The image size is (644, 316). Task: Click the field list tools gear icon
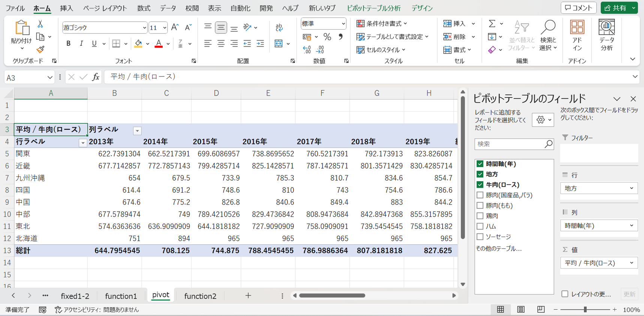[x=543, y=120]
